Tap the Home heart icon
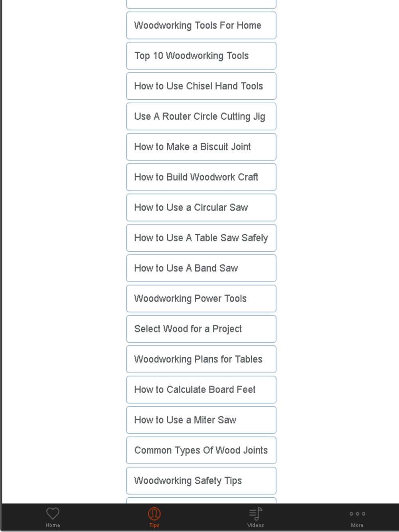The image size is (399, 532). pyautogui.click(x=53, y=513)
